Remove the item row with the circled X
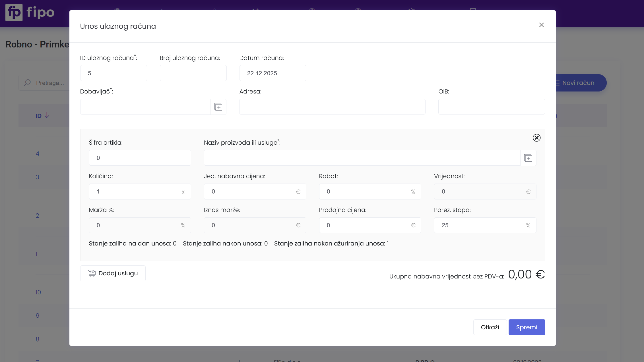 [536, 138]
